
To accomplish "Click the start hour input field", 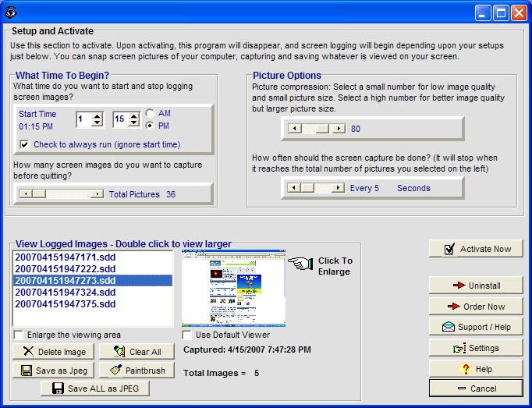I will (x=85, y=119).
